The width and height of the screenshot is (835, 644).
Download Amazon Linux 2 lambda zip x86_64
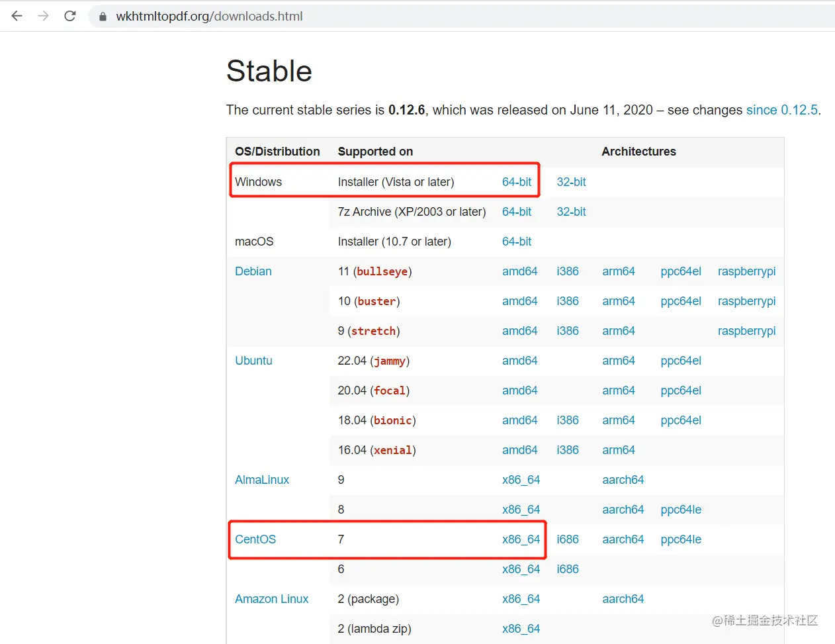point(521,629)
